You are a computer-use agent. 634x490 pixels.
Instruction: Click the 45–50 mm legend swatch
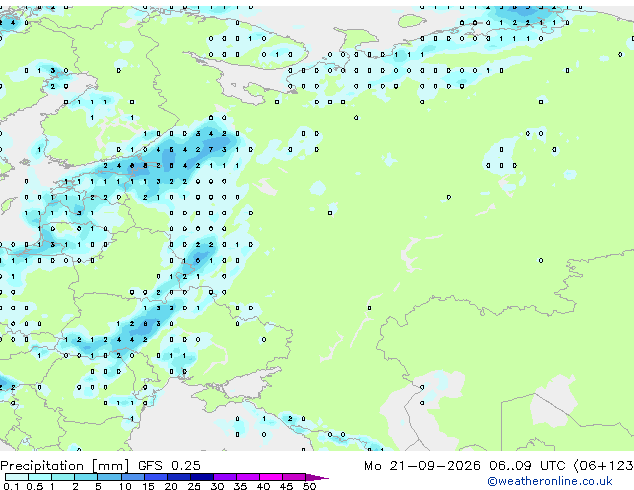coord(294,477)
